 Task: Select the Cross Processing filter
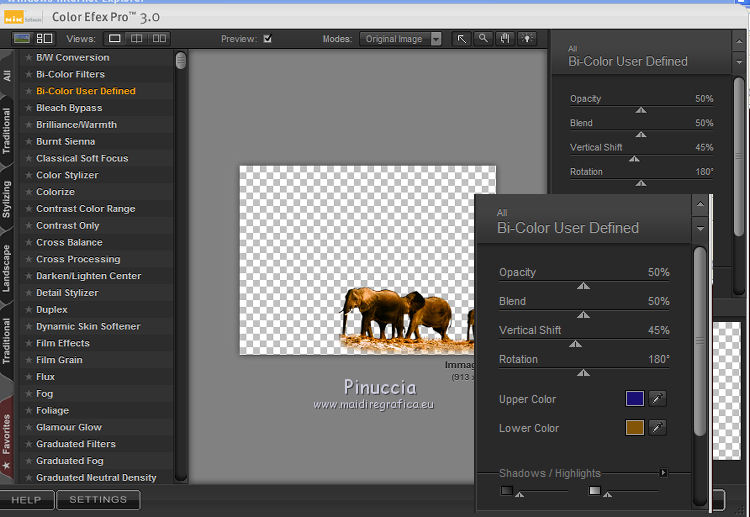(78, 259)
